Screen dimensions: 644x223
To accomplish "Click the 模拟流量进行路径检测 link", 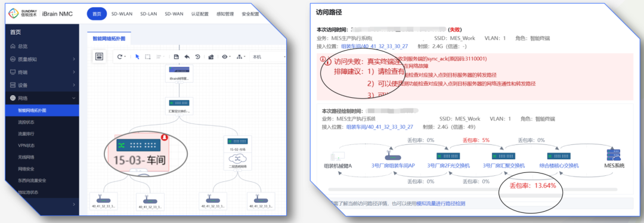I will (x=441, y=203).
